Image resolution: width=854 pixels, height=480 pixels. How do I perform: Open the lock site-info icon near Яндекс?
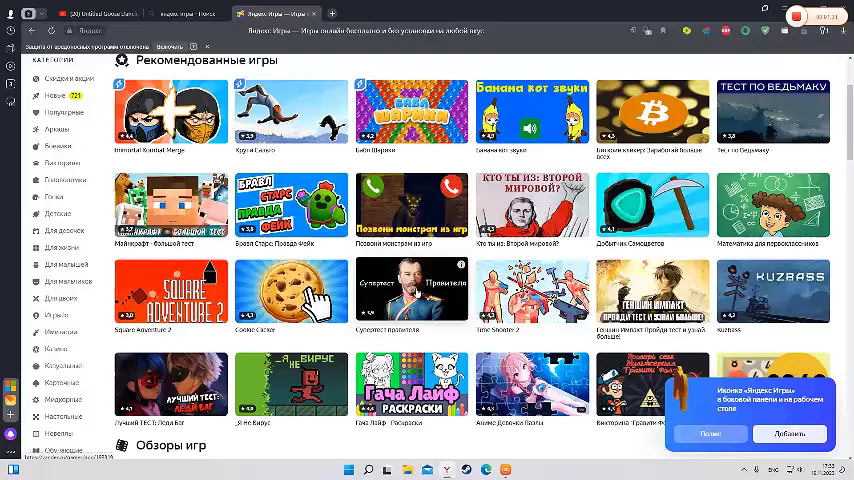tap(69, 31)
